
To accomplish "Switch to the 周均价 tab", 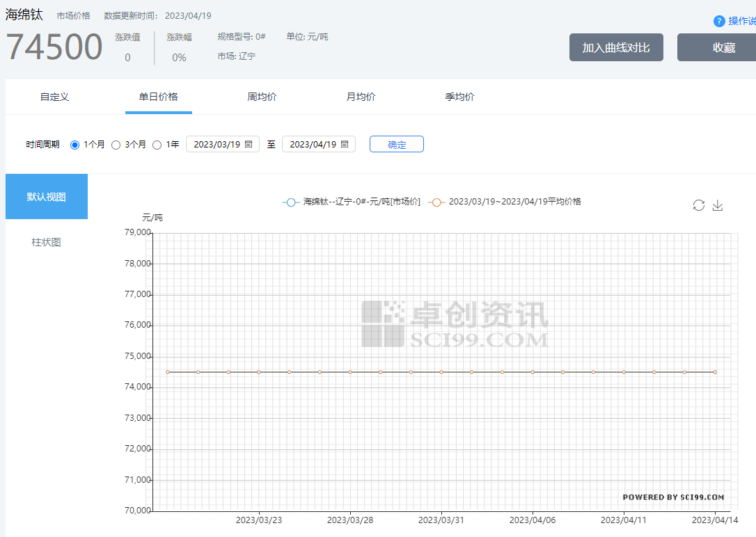I will coord(262,97).
